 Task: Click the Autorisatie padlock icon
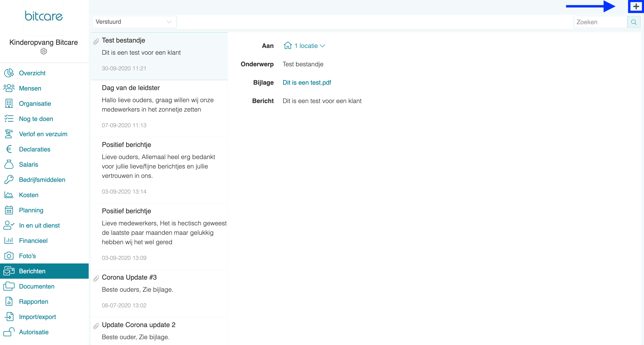click(x=9, y=332)
